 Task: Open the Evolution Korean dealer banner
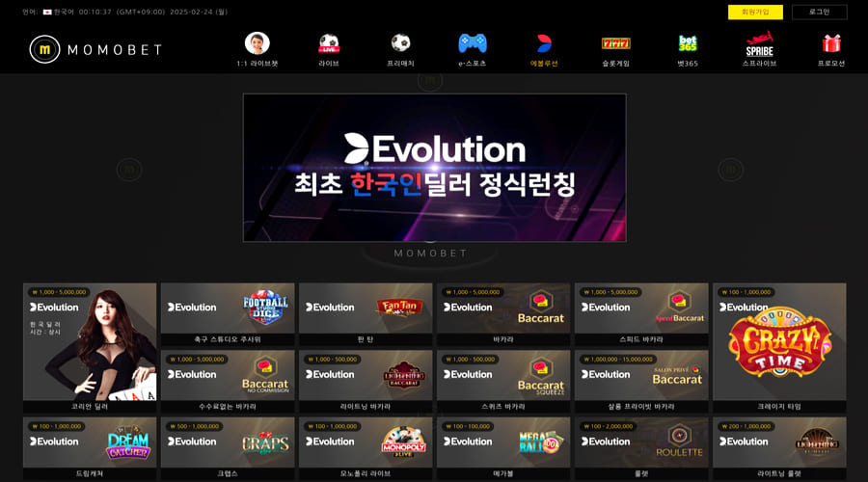[435, 168]
